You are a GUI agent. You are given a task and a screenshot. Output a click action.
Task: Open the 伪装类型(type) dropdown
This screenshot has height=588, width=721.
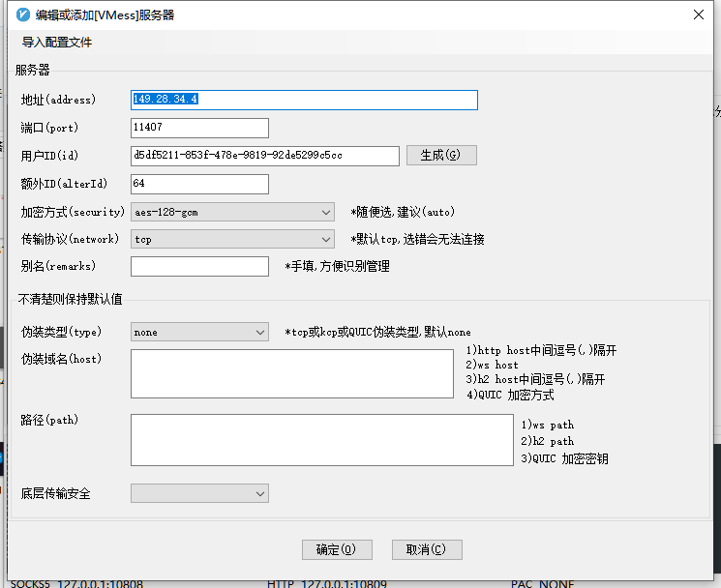pyautogui.click(x=199, y=332)
